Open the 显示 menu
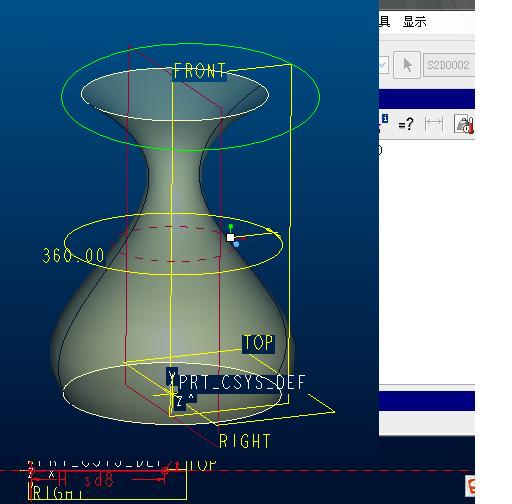Viewport: 512px width, 504px height. (x=415, y=22)
